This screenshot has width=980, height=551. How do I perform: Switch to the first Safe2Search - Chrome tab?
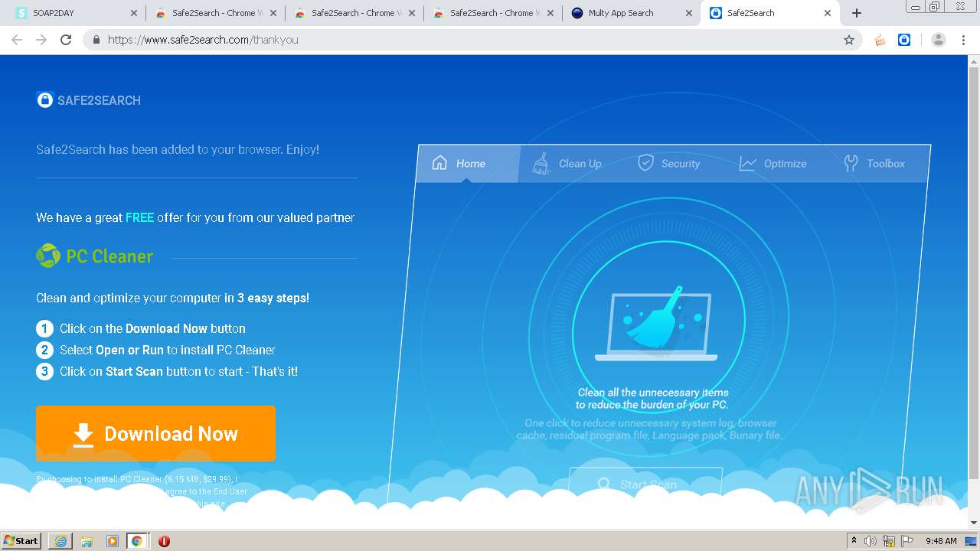click(214, 13)
